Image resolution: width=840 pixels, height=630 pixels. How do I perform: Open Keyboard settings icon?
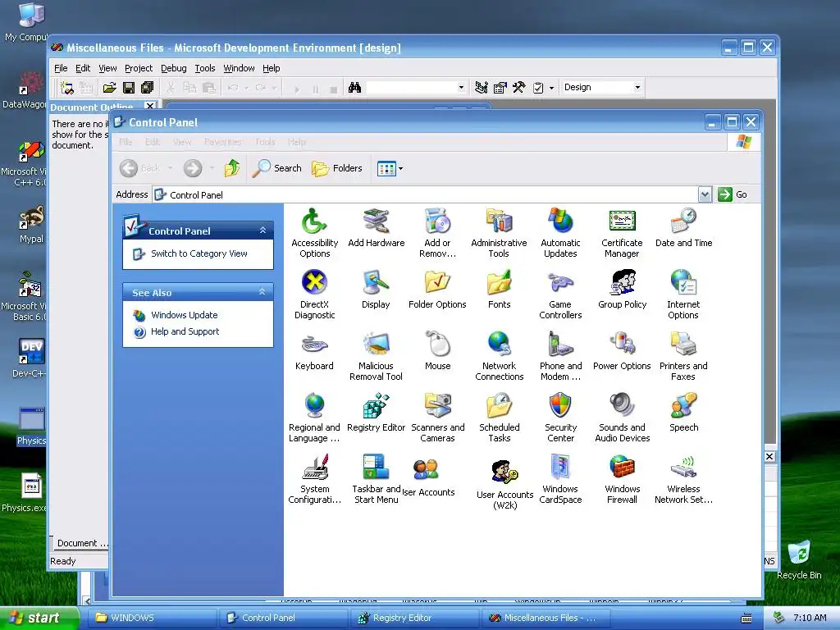click(x=314, y=352)
